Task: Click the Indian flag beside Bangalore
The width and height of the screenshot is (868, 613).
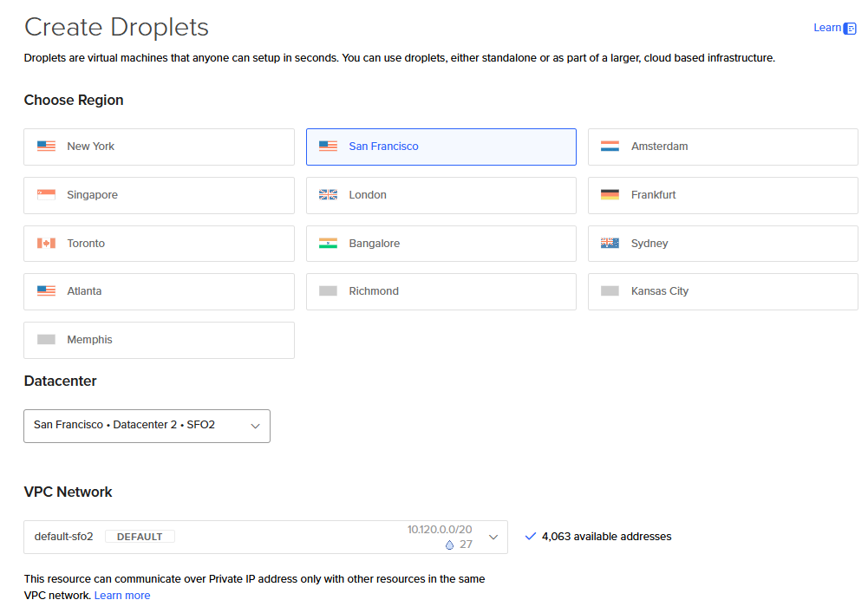Action: pos(328,243)
